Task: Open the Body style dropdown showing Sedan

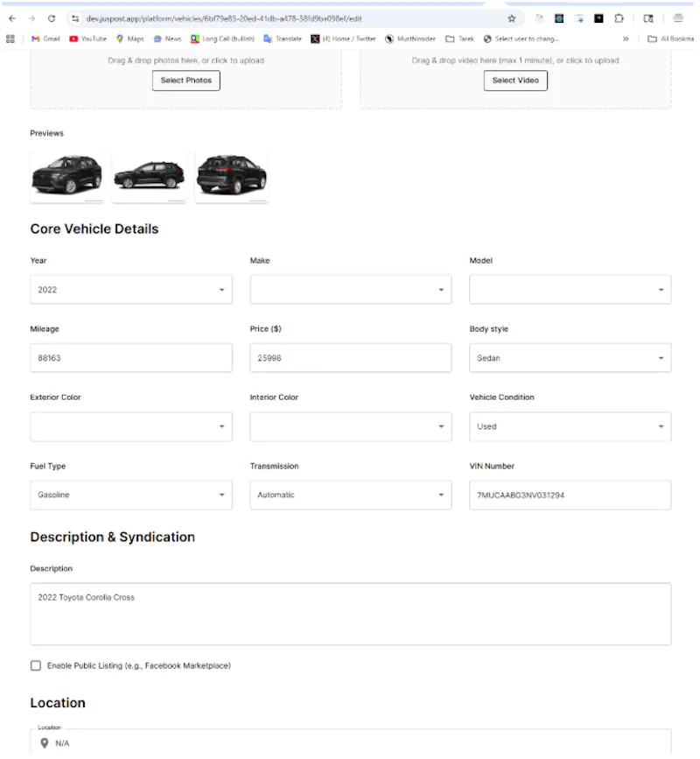Action: pyautogui.click(x=570, y=358)
